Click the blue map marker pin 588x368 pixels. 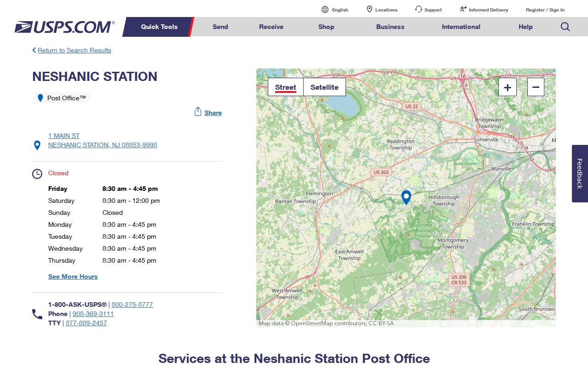tap(406, 197)
